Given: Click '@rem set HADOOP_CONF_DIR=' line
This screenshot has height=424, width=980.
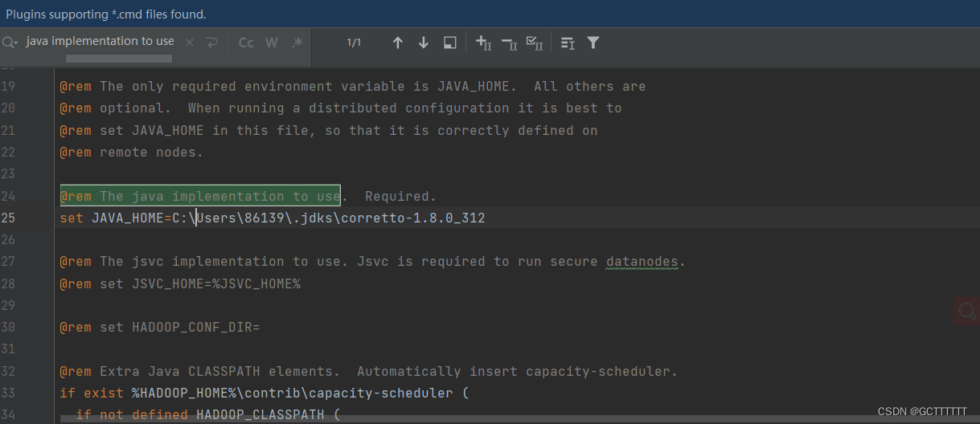Looking at the screenshot, I should (x=160, y=327).
